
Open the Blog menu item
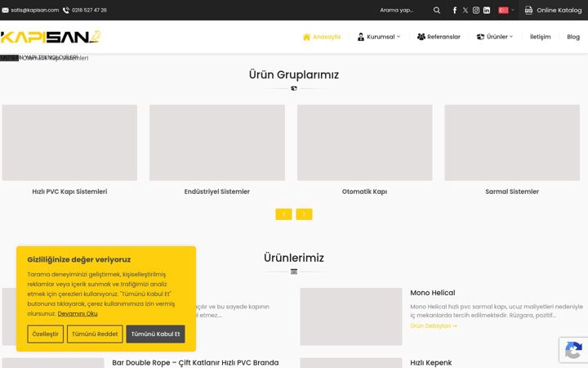[573, 37]
